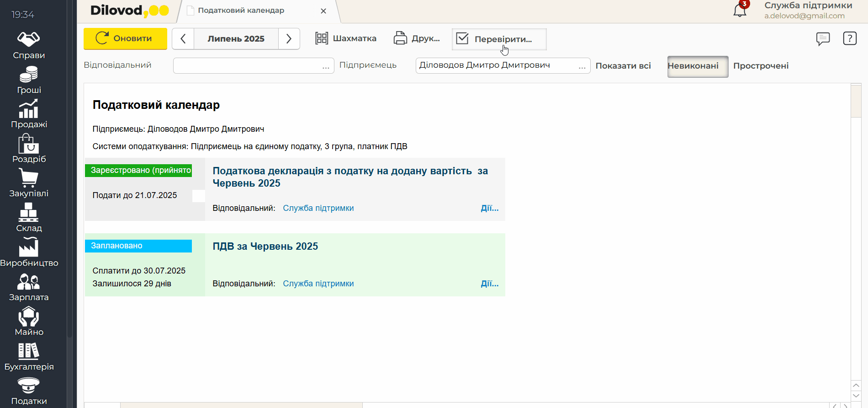Screen dimensions: 868x408
Task: Select the Податковий календар tab
Action: coord(241,11)
